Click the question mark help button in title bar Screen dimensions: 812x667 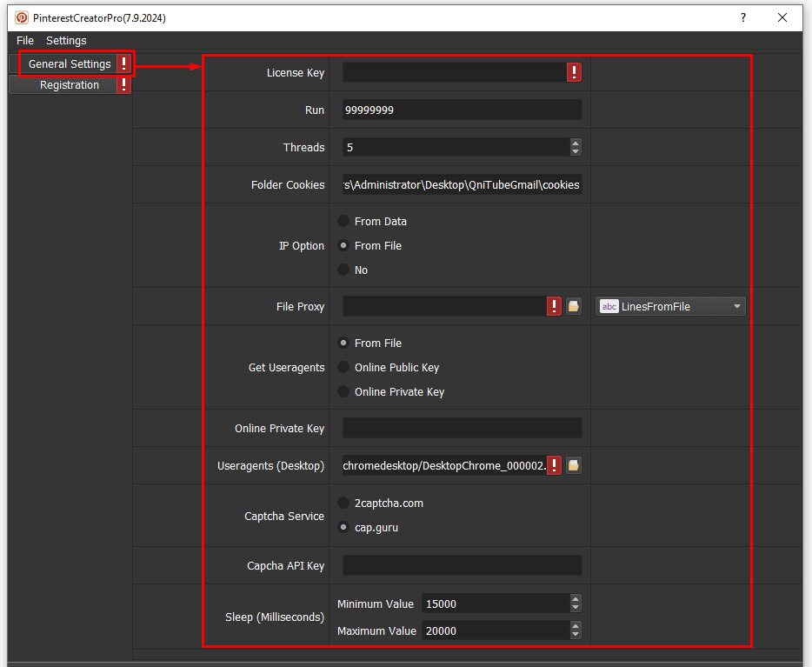743,17
